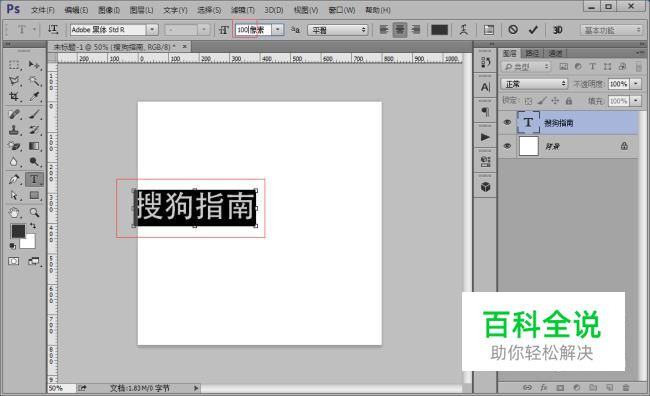Commit current text edits with checkmark
The height and width of the screenshot is (396, 650).
533,29
